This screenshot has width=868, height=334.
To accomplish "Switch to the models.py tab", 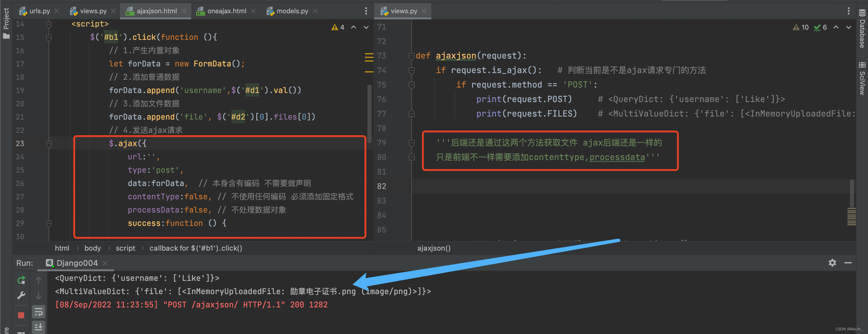I will [287, 11].
